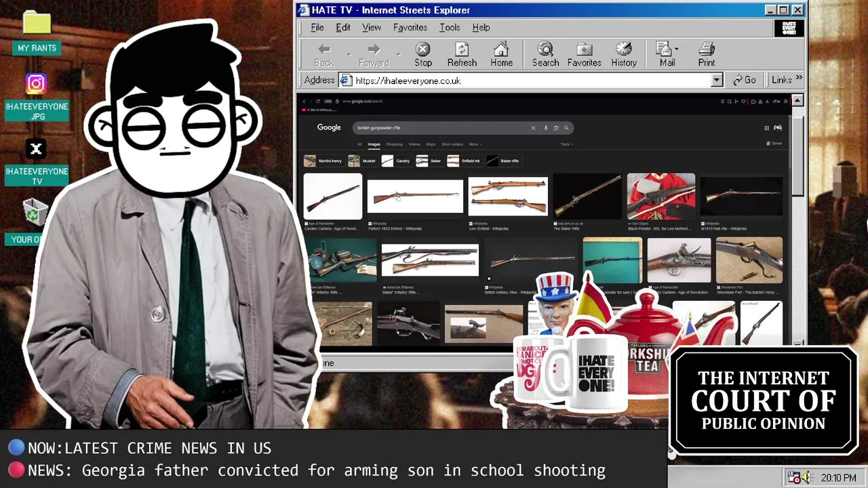
Task: Clear the Google search with X icon
Action: coord(533,127)
